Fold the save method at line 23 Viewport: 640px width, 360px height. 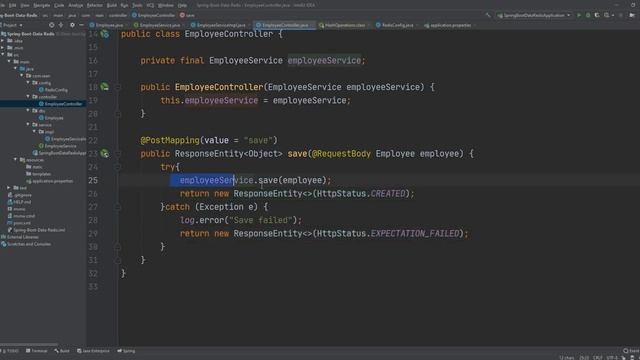[118, 154]
